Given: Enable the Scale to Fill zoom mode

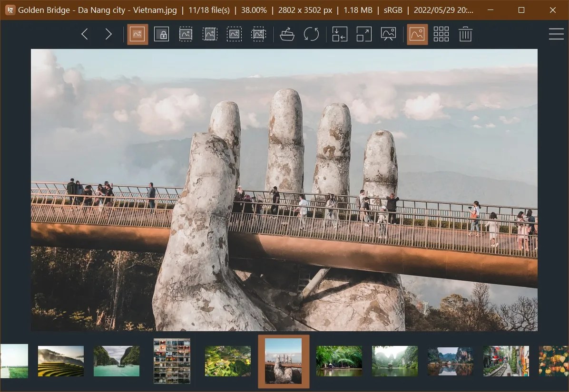Looking at the screenshot, I should pos(258,34).
